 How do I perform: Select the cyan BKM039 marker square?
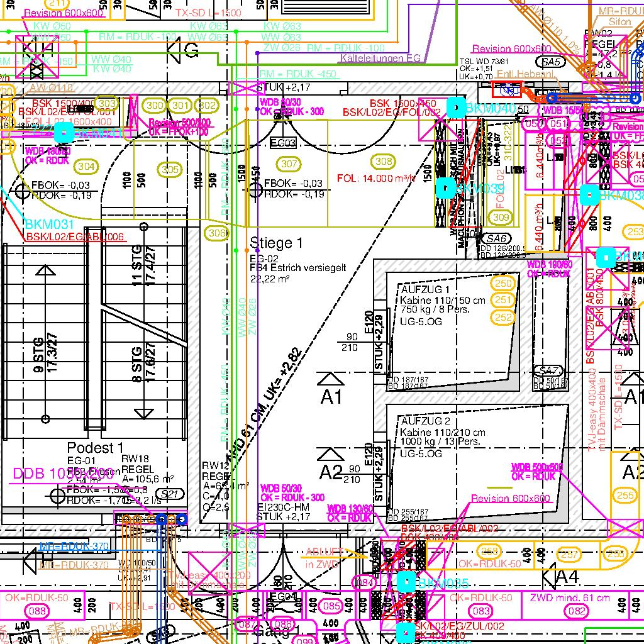tap(446, 187)
